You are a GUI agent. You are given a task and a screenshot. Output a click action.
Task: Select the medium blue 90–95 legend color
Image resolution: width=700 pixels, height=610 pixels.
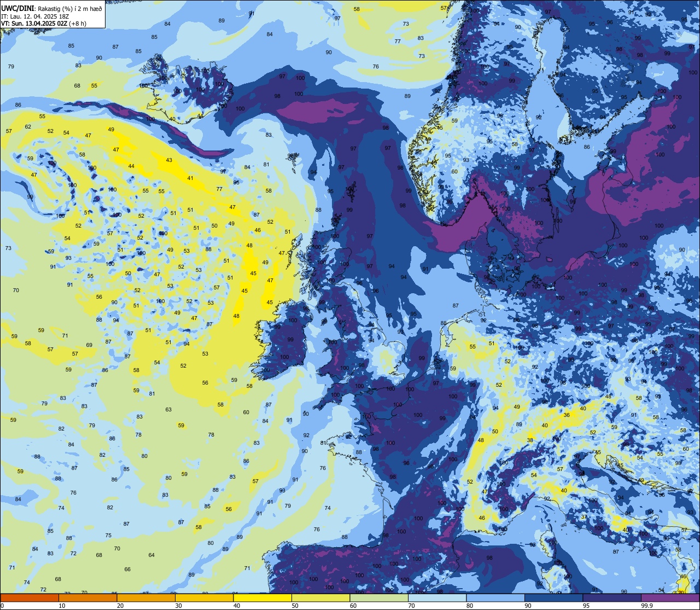[x=553, y=597]
